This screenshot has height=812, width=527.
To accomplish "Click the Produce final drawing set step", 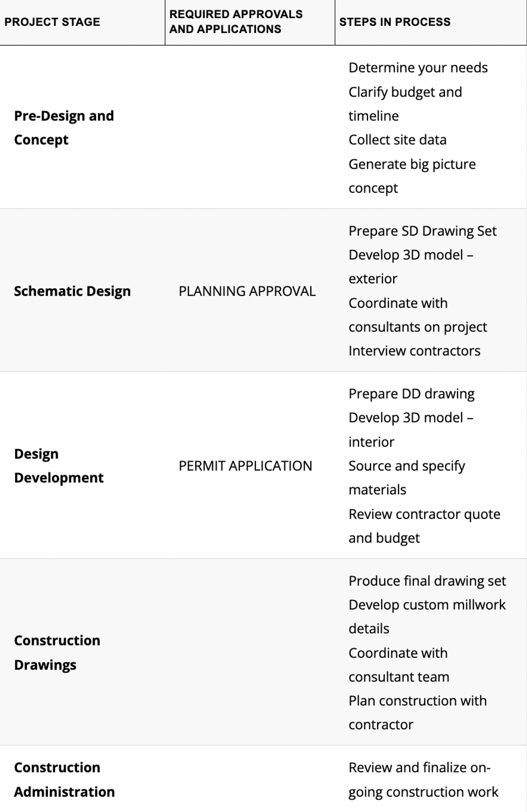I will (427, 581).
